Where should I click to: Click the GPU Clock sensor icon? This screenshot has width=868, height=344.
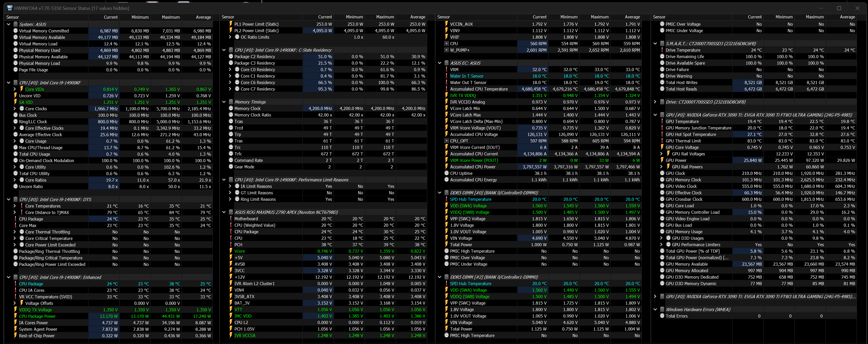[x=662, y=173]
